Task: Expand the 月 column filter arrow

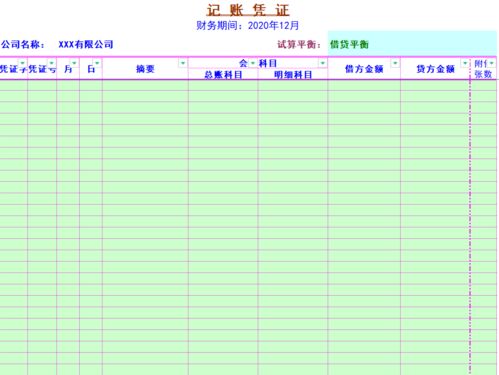Action: coord(74,63)
